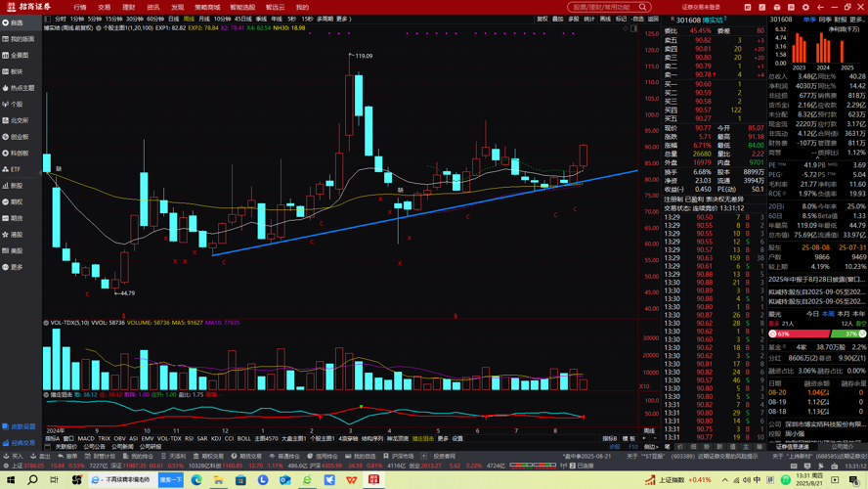Viewport: 868px width, 489px height.
Task: Open the 行情 menu
Action: 80,7
